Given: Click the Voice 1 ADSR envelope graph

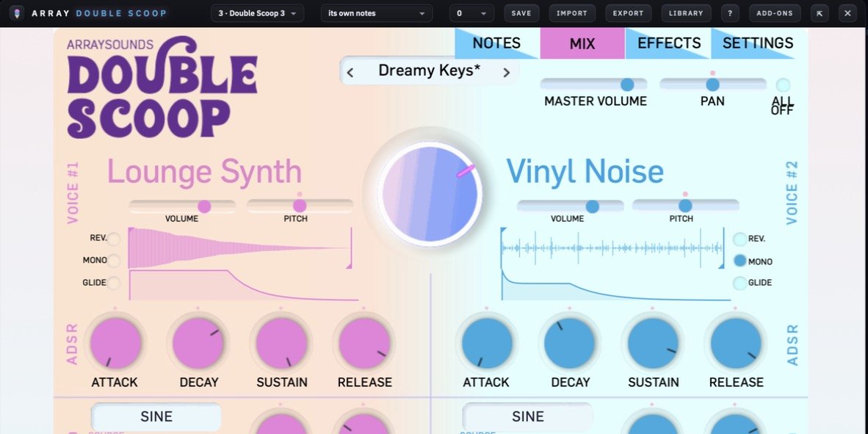Looking at the screenshot, I should click(x=244, y=286).
